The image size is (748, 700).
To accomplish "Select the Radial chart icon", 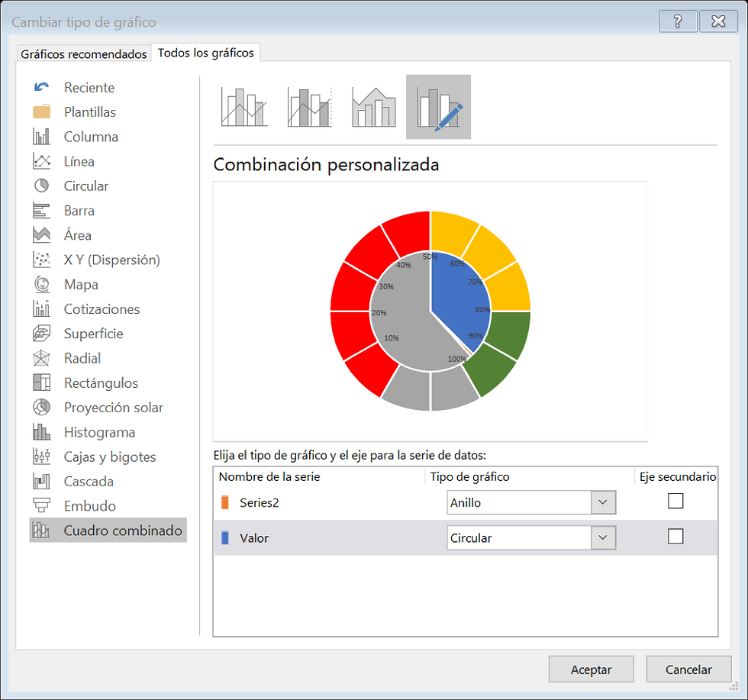I will pos(41,358).
